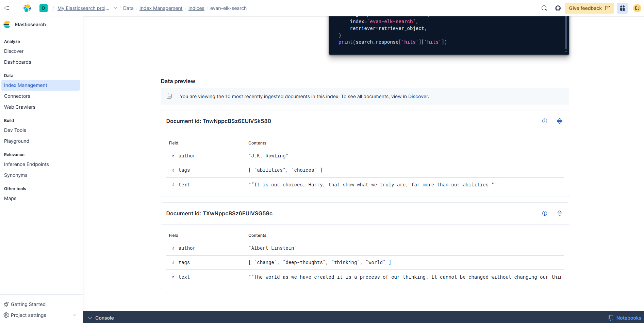The image size is (644, 323).
Task: Click the code sample vertical scrollbar
Action: [566, 33]
